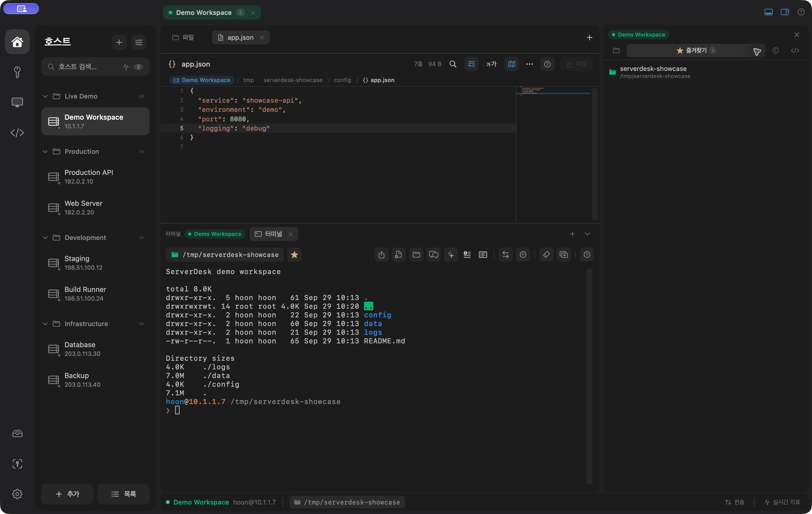This screenshot has width=812, height=514.
Task: Switch to the 즐겨찾기 tab in the right panel
Action: [696, 51]
